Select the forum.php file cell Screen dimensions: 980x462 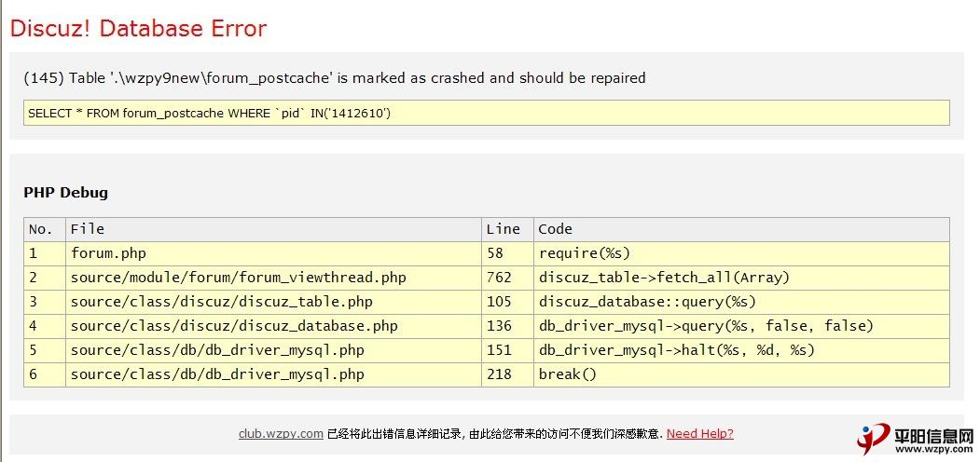pos(274,253)
